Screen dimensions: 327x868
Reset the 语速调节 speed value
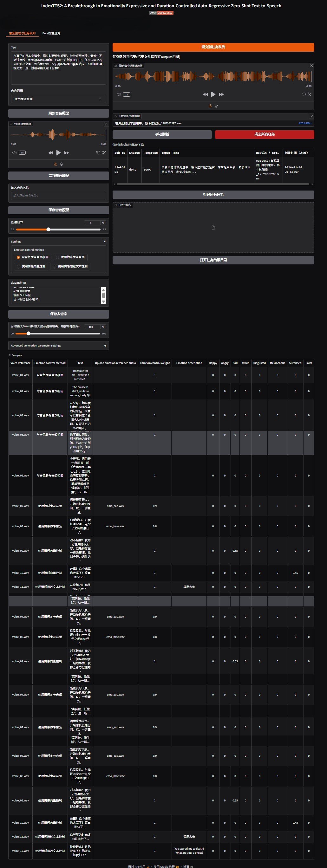(103, 223)
